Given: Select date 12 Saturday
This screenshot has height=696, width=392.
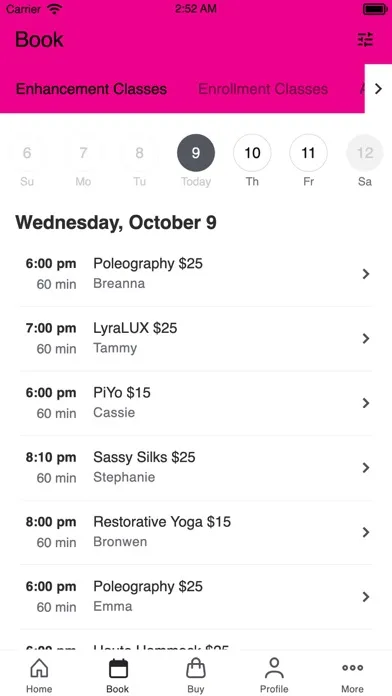Looking at the screenshot, I should [365, 153].
